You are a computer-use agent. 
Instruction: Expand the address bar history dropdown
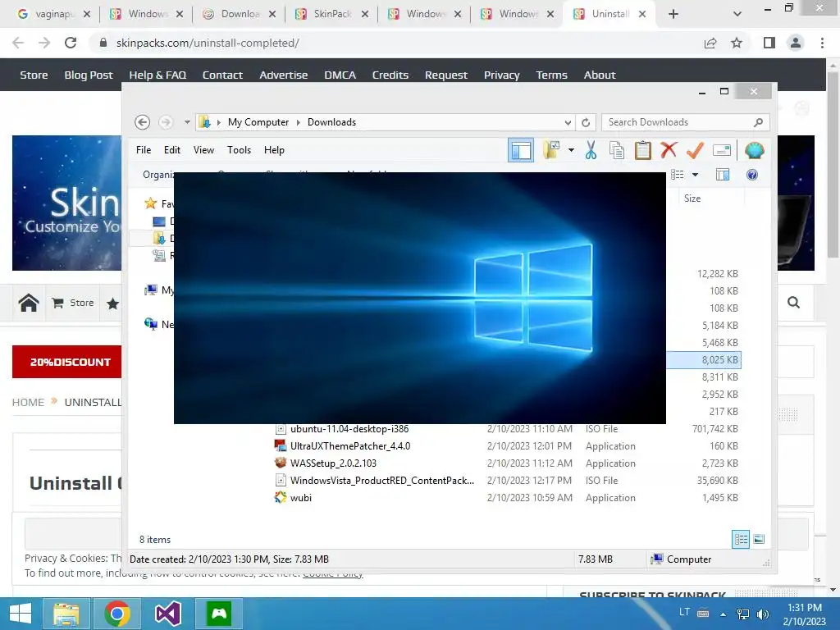click(x=568, y=123)
